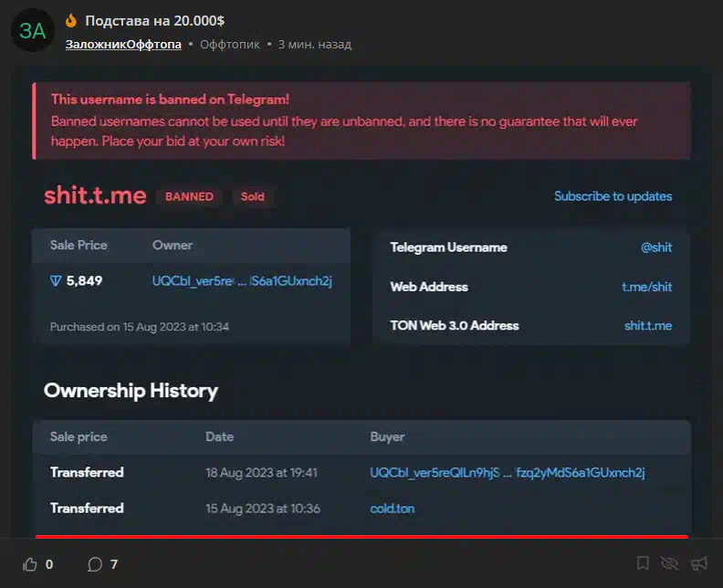723x588 pixels.
Task: Click the Web Address label
Action: pos(429,287)
